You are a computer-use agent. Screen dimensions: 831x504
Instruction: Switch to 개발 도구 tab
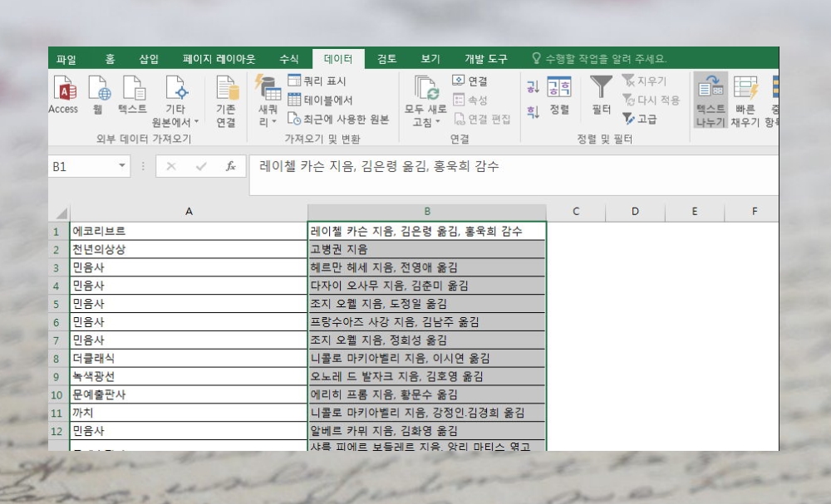pos(486,59)
